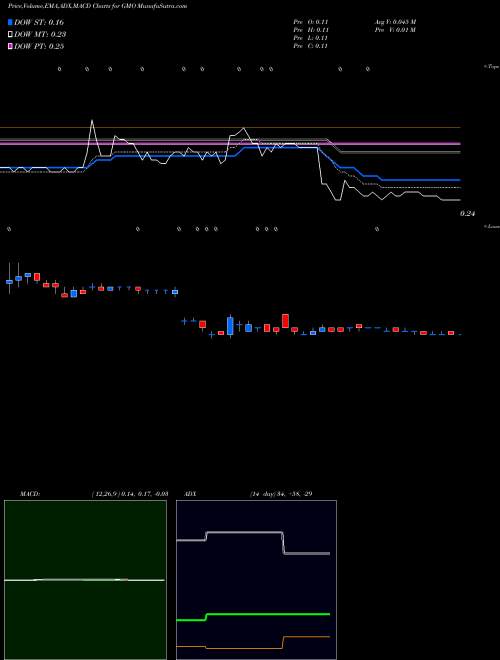The image size is (500, 660).
Task: Click the dark blue ADX chart panel
Action: pyautogui.click(x=256, y=580)
